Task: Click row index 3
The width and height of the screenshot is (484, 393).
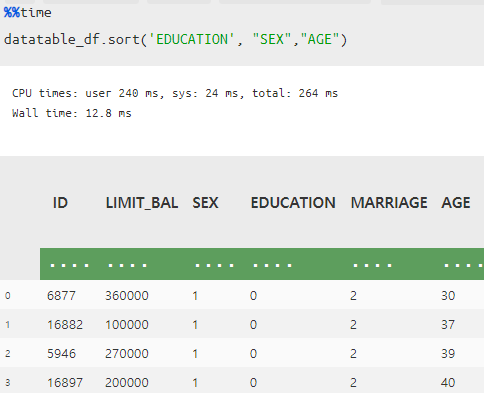Action: coord(8,383)
